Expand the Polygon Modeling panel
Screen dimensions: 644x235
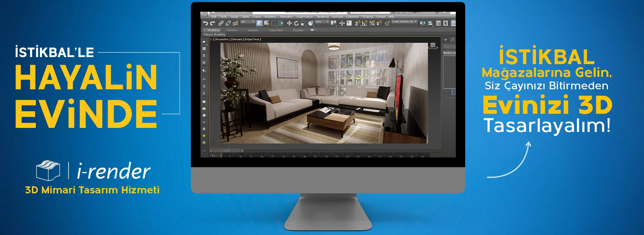point(214,35)
